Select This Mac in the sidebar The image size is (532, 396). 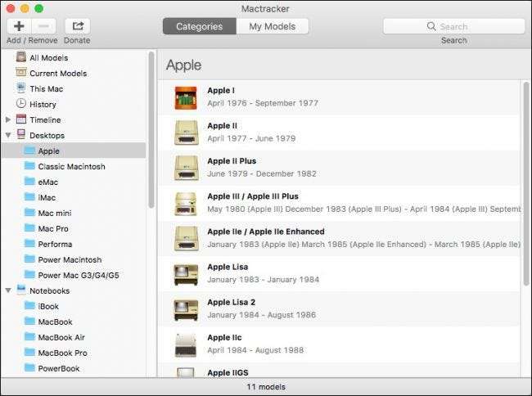[46, 88]
